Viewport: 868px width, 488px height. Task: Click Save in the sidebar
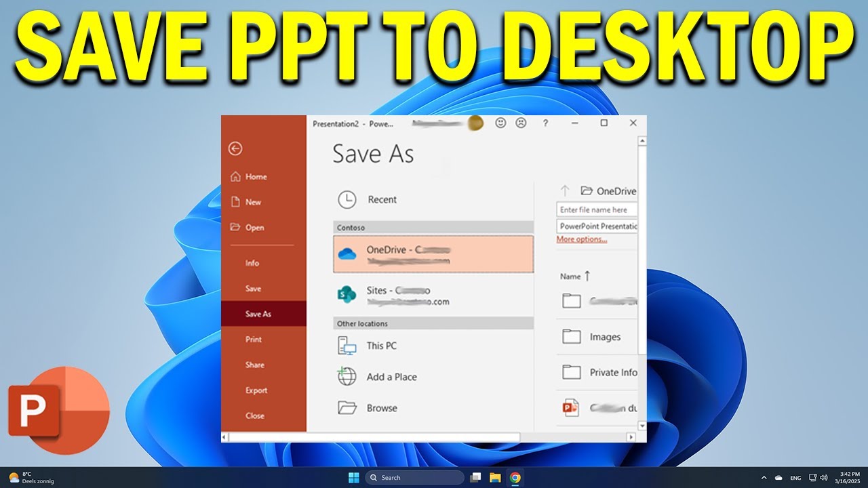[x=253, y=289]
